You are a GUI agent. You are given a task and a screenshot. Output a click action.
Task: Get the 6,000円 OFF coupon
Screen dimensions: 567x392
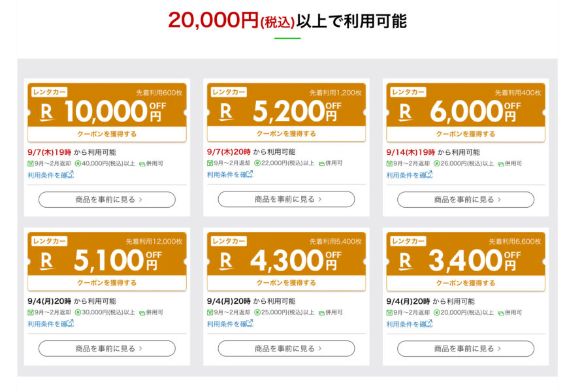click(466, 134)
